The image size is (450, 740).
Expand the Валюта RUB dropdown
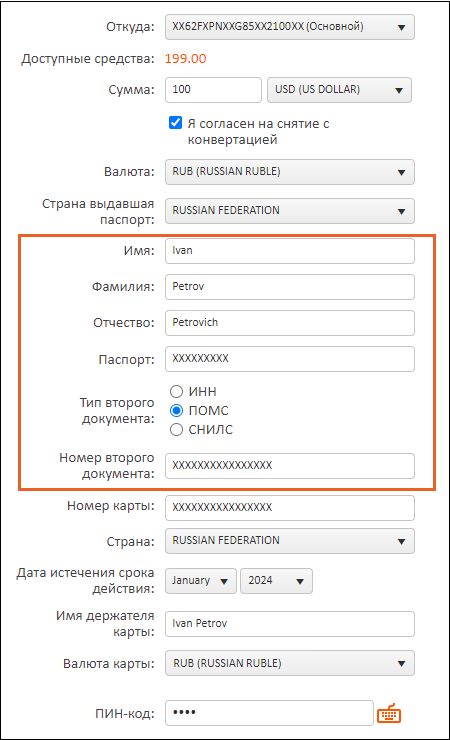pos(290,172)
